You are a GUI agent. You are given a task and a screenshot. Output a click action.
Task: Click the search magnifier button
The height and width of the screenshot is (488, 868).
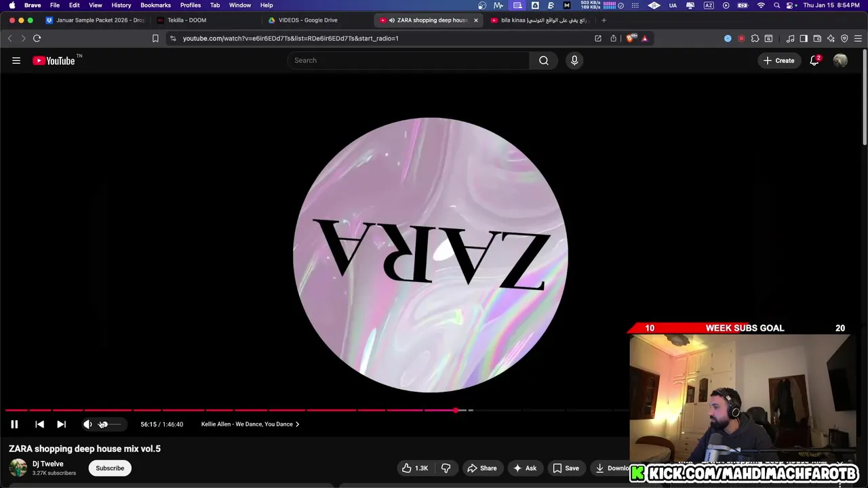tap(544, 60)
